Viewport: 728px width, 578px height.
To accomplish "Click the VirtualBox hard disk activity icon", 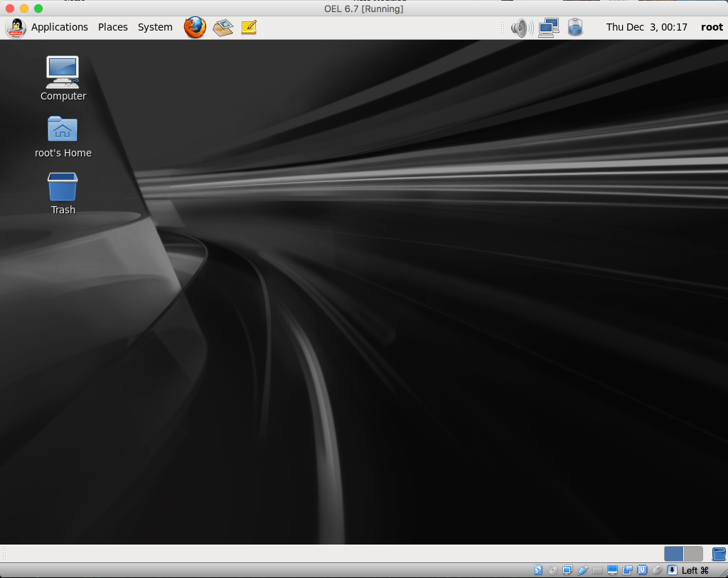I will pyautogui.click(x=538, y=570).
